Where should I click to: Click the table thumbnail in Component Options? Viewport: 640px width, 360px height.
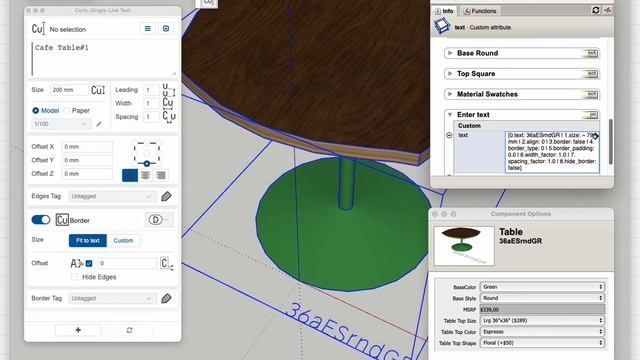(x=464, y=246)
